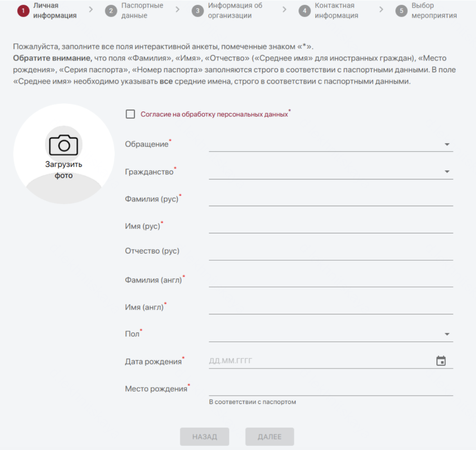476x450 pixels.
Task: Click the Место рождения input field
Action: click(331, 389)
